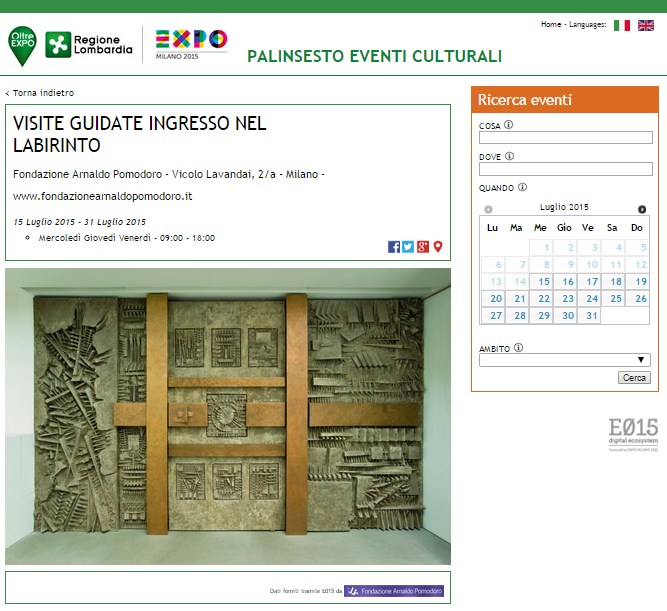Go to previous month in calendar
This screenshot has height=611, width=667.
tap(488, 209)
